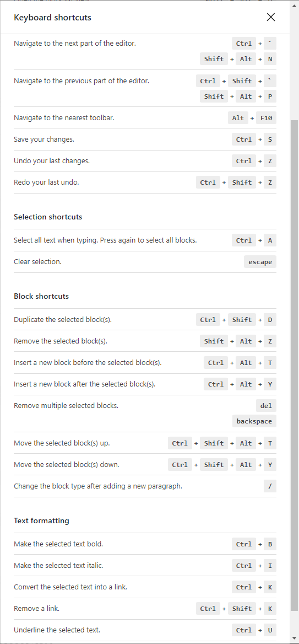Click the slash key badge
Image resolution: width=299 pixels, height=644 pixels.
(x=270, y=486)
